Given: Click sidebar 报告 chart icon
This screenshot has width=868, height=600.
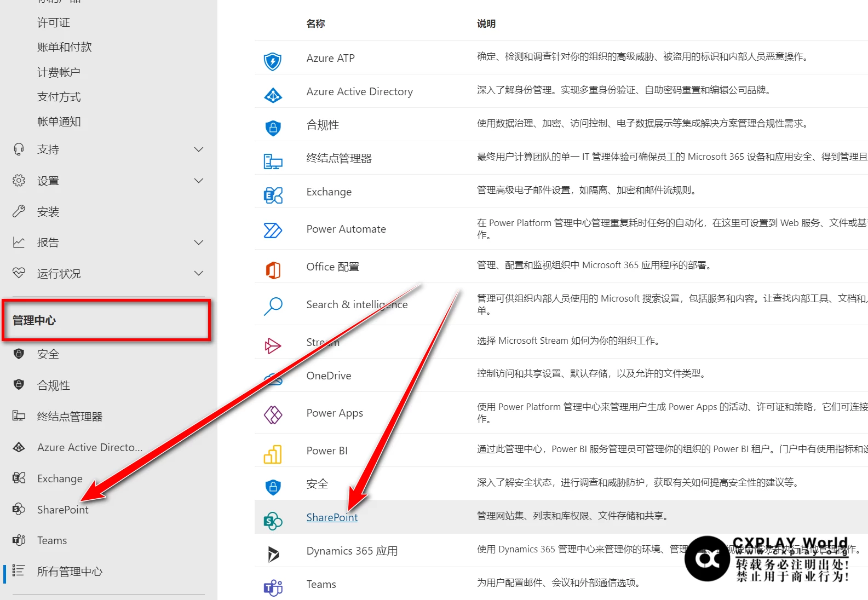Looking at the screenshot, I should (19, 243).
